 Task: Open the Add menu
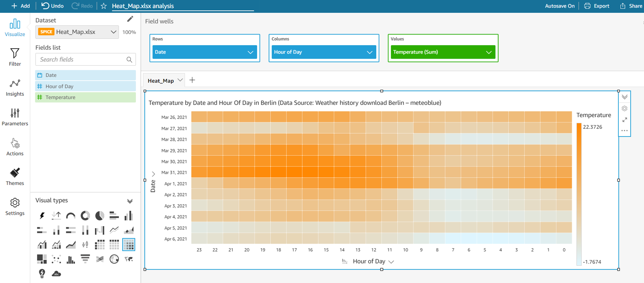tap(21, 6)
